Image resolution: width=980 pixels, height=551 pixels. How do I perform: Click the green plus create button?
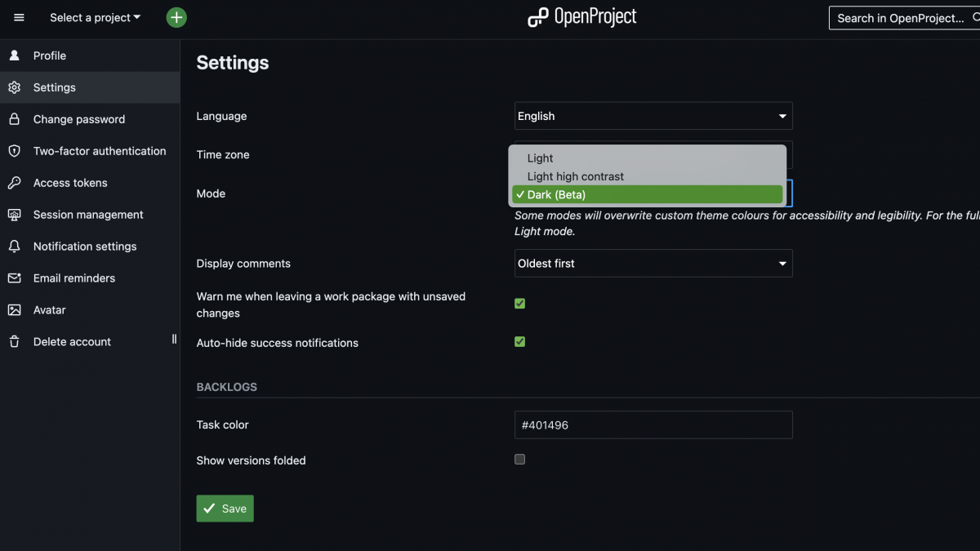(x=176, y=17)
